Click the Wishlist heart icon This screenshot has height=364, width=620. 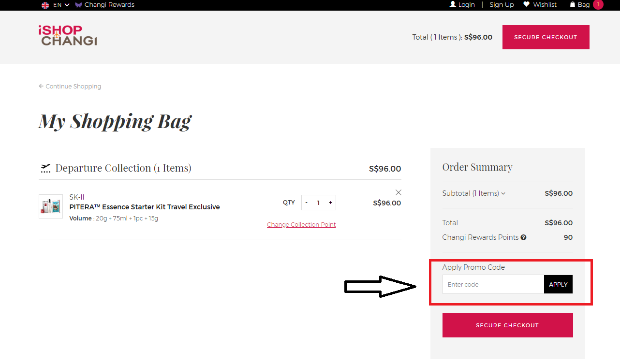pos(527,4)
